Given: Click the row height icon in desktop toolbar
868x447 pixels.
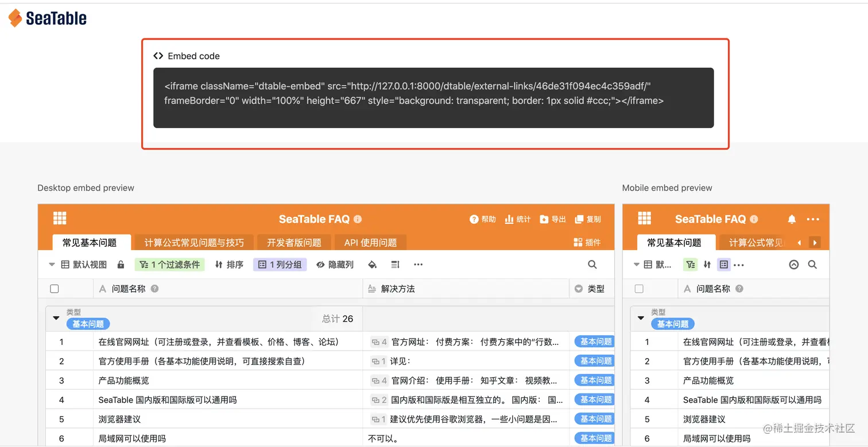Looking at the screenshot, I should [x=395, y=265].
